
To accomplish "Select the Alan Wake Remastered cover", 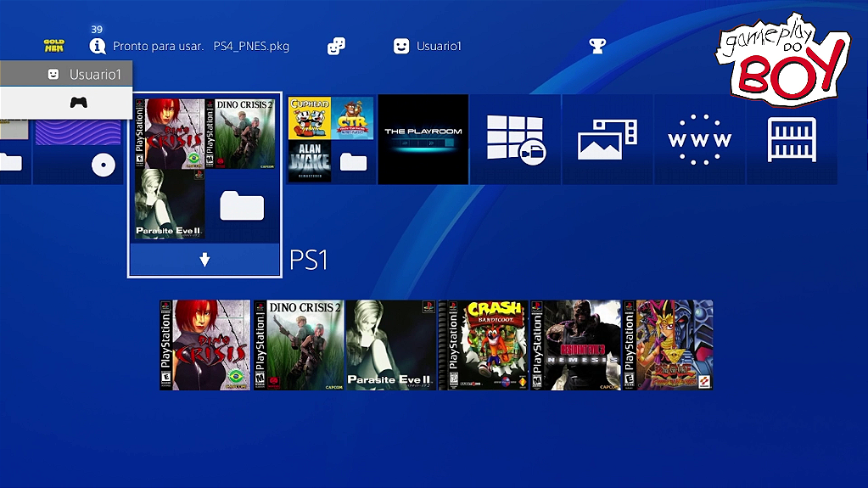I will coord(310,161).
